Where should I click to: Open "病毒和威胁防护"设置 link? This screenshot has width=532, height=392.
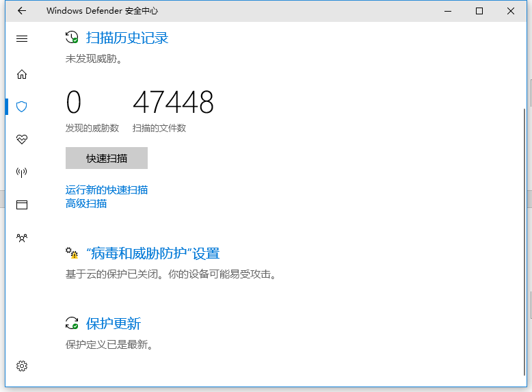click(153, 254)
